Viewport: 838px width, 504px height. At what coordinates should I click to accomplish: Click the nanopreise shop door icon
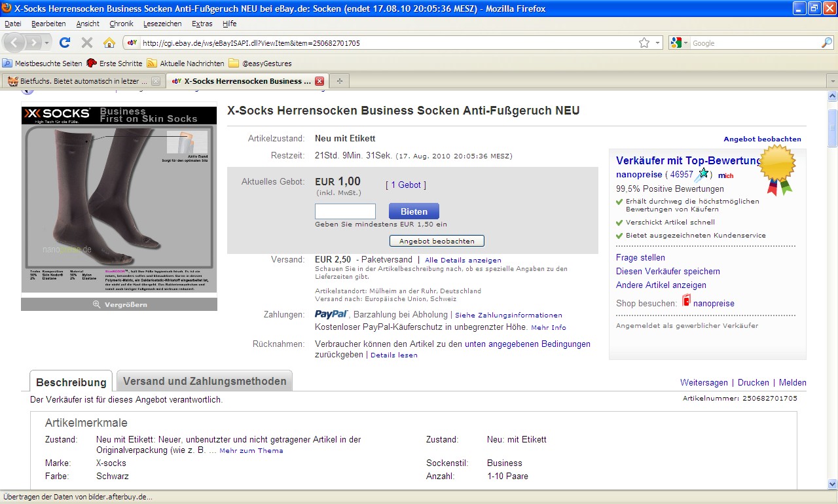point(686,300)
